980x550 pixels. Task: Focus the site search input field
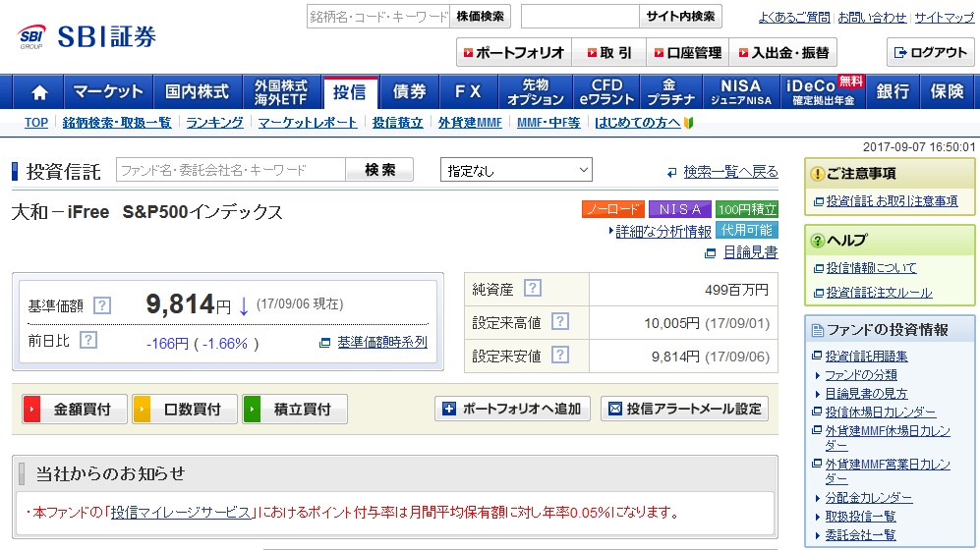[580, 17]
